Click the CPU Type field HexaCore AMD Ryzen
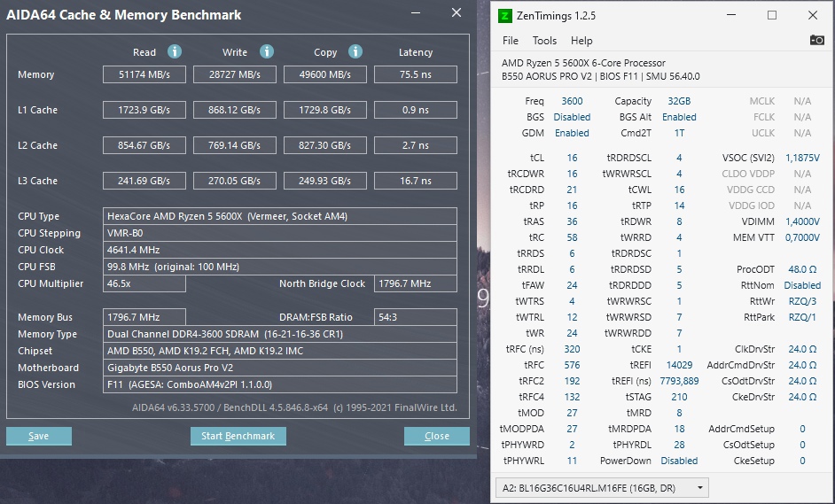835x504 pixels. [279, 216]
